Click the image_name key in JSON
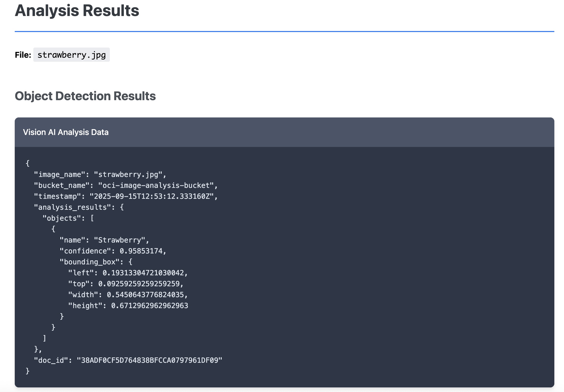564x392 pixels. point(60,175)
